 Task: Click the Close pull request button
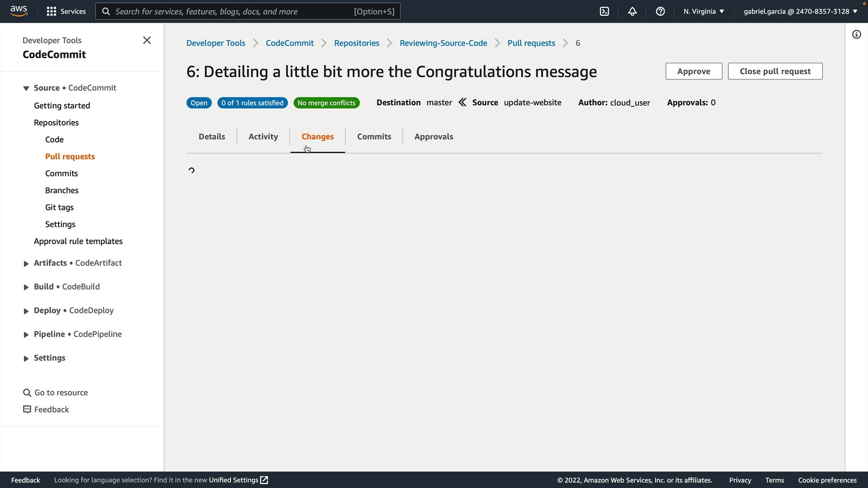coord(775,71)
